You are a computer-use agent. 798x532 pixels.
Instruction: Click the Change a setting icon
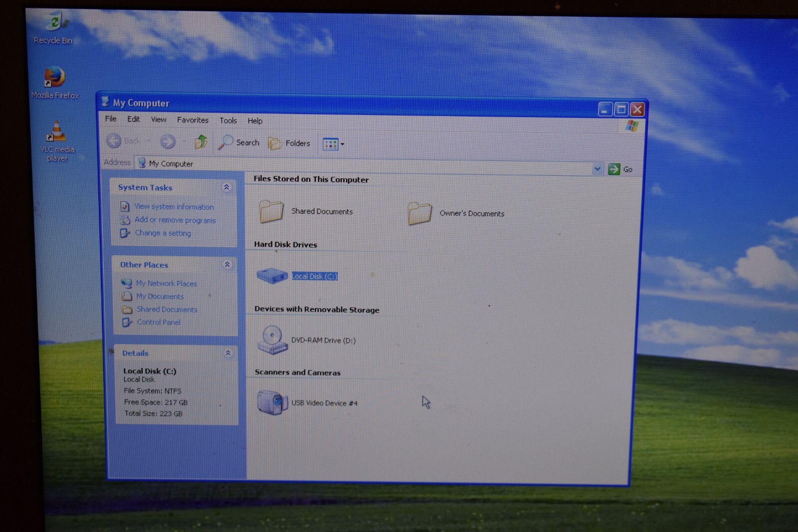pyautogui.click(x=125, y=233)
